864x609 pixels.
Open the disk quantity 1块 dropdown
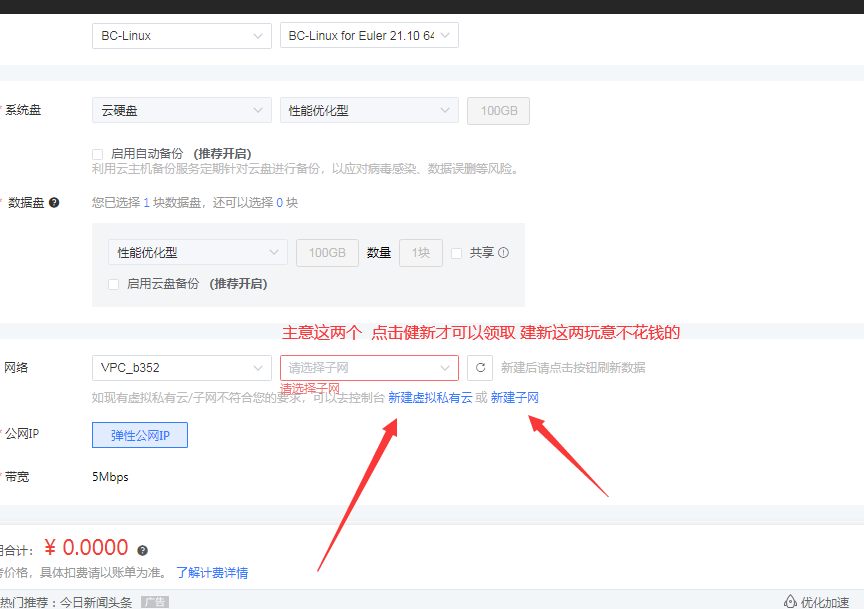click(420, 252)
